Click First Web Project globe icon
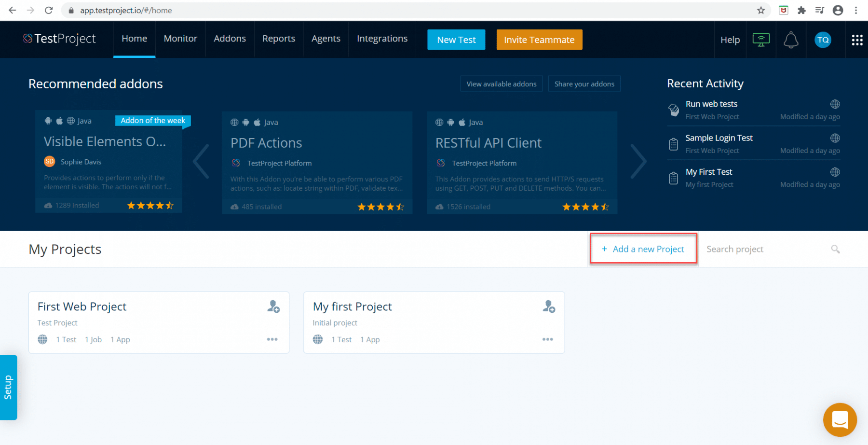Viewport: 868px width, 445px height. click(x=42, y=339)
